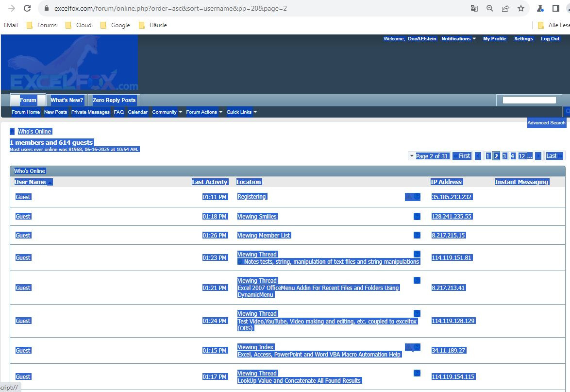The width and height of the screenshot is (570, 392).
Task: Open the Settings link in header
Action: (x=523, y=38)
